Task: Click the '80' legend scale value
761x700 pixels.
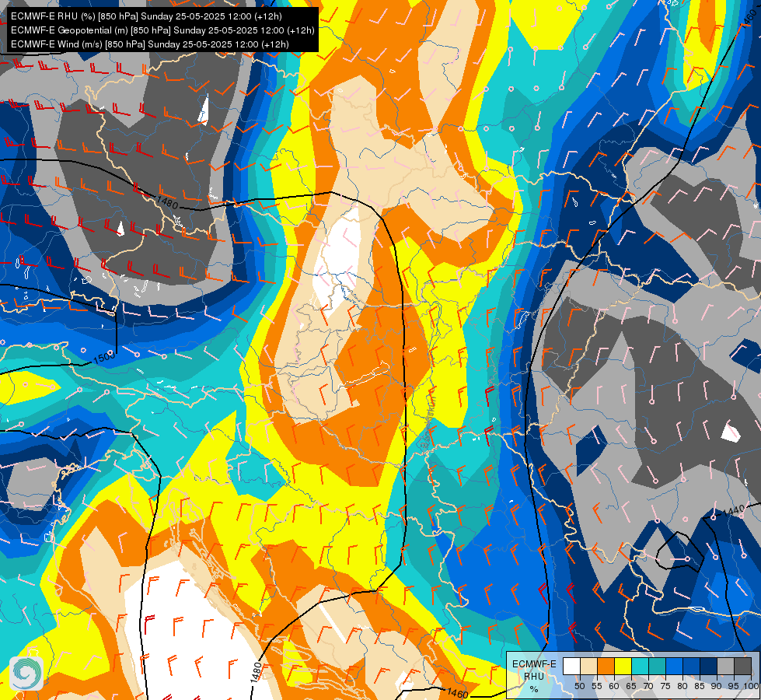Action: pos(682,686)
